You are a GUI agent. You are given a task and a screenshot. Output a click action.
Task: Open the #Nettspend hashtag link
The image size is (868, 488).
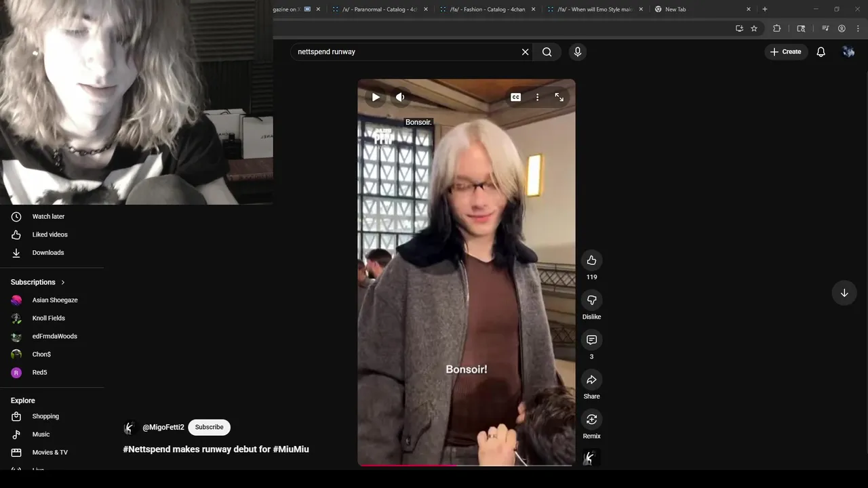coord(146,449)
